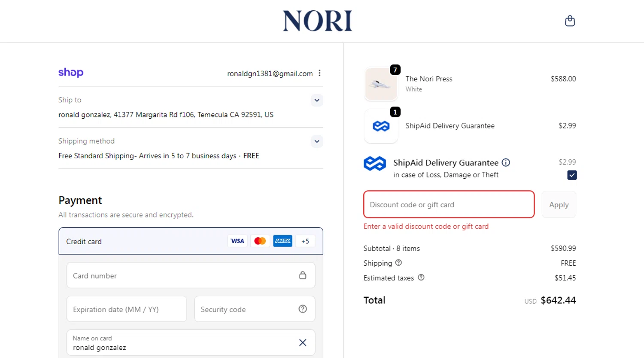The height and width of the screenshot is (358, 644).
Task: Open the ShipAid Delivery Guarantee info icon
Action: 506,162
